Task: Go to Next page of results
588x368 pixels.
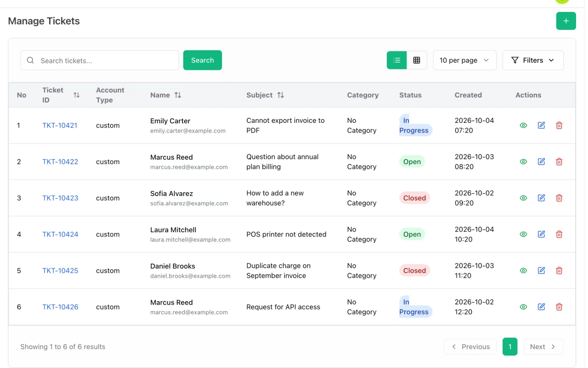Action: click(x=543, y=346)
